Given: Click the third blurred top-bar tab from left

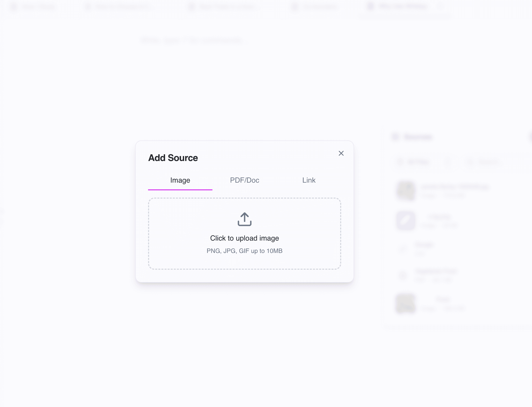Looking at the screenshot, I should (223, 7).
